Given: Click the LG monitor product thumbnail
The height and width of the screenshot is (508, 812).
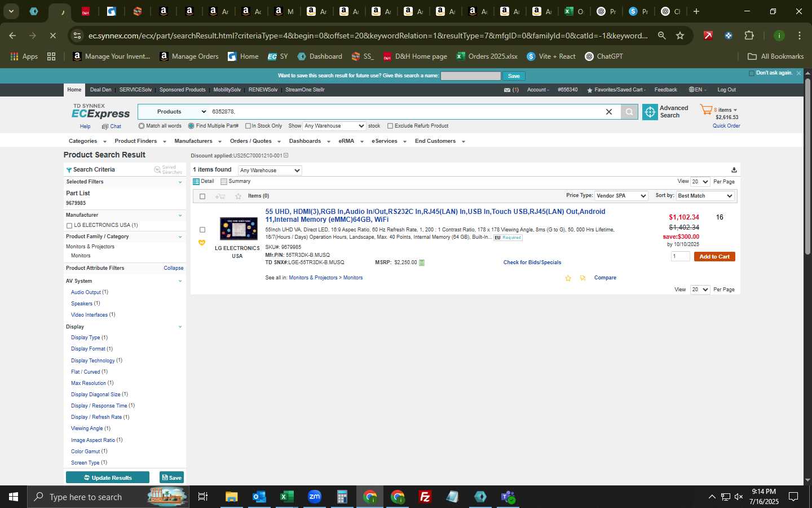Looking at the screenshot, I should click(239, 229).
